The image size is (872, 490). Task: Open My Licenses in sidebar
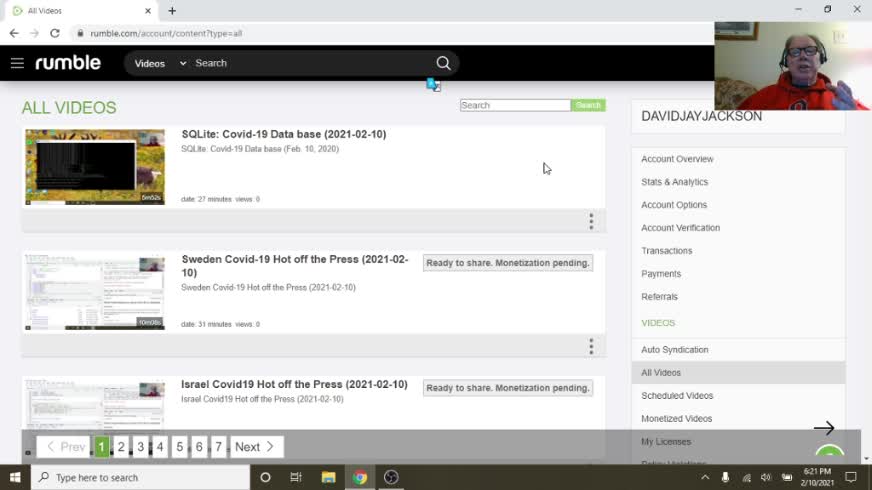[666, 442]
